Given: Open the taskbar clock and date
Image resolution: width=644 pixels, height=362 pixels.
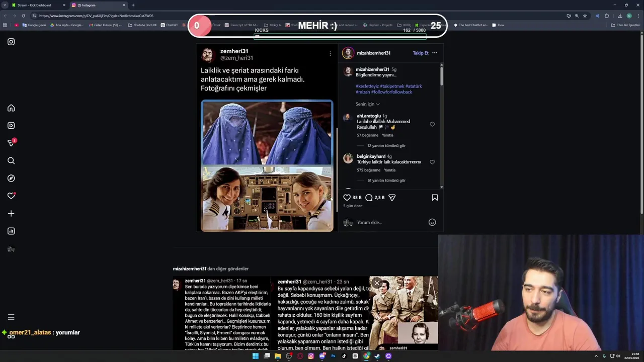Looking at the screenshot, I should tap(631, 356).
